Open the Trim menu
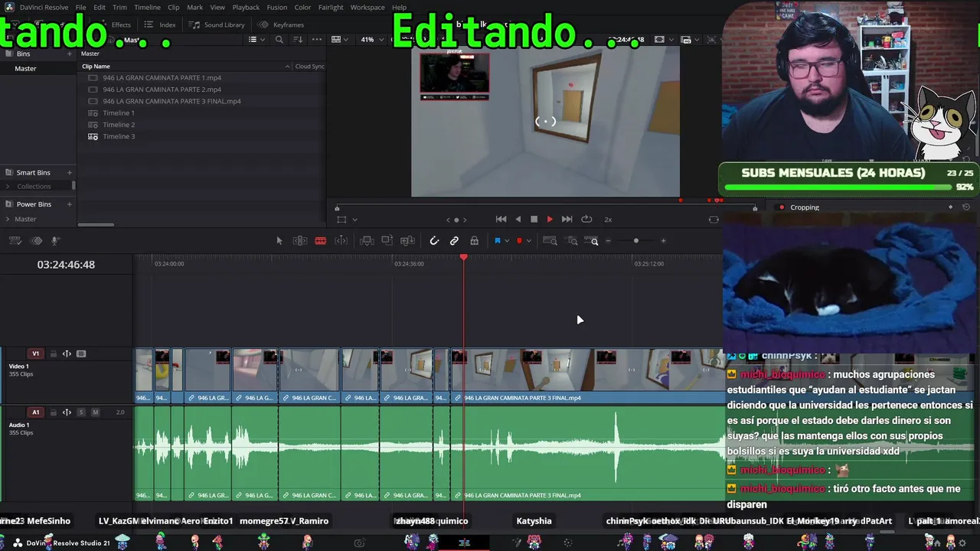The width and height of the screenshot is (980, 551). (x=119, y=7)
